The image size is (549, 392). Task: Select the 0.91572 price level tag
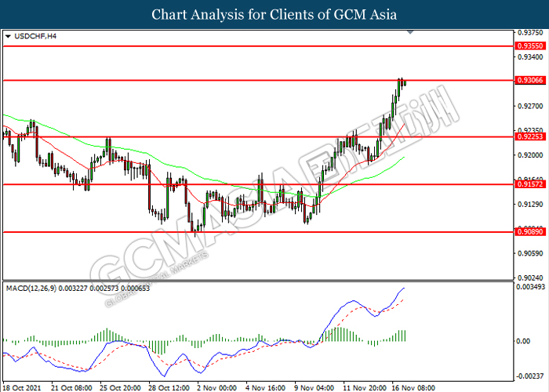530,184
